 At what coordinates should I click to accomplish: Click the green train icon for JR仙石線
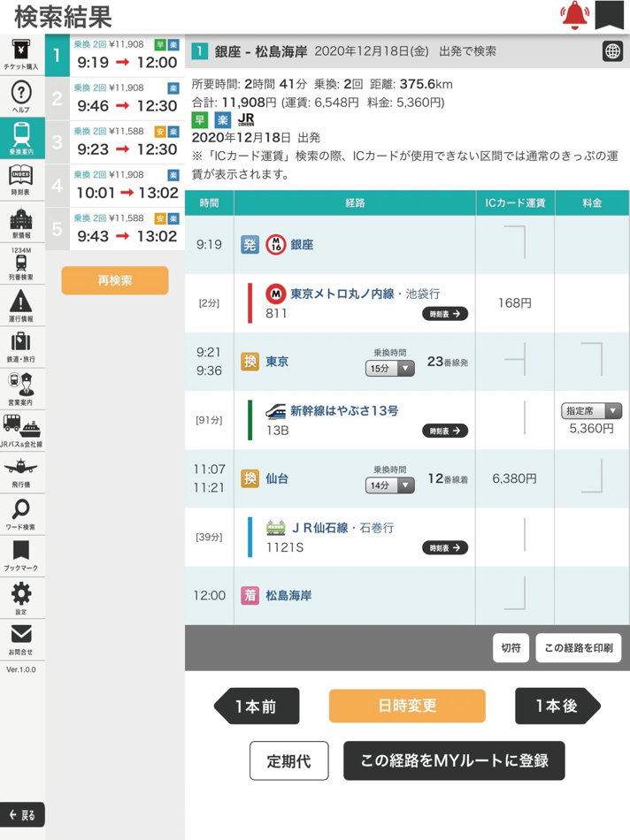[275, 528]
